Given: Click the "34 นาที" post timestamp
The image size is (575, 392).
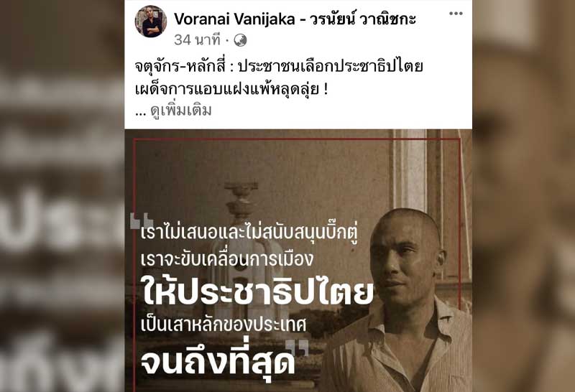Looking at the screenshot, I should pyautogui.click(x=197, y=40).
